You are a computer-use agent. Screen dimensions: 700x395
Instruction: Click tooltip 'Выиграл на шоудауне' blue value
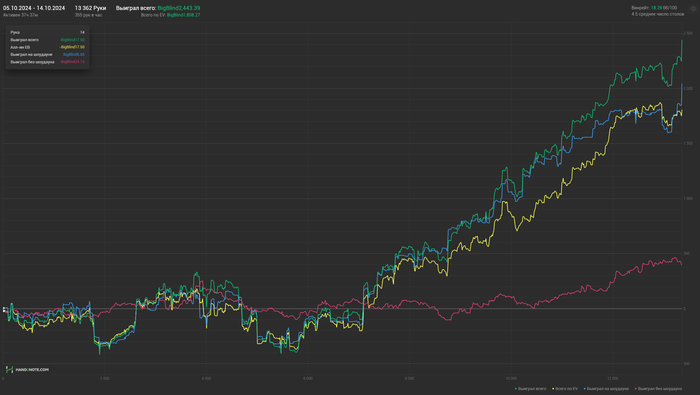point(74,54)
